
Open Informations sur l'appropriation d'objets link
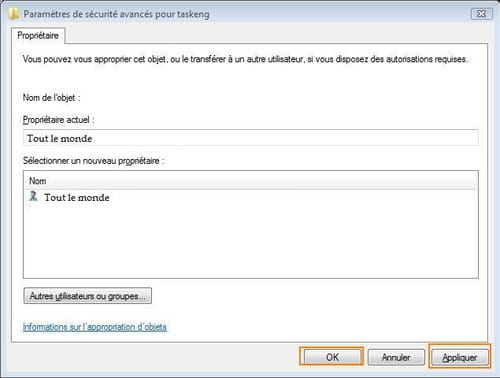pos(95,327)
